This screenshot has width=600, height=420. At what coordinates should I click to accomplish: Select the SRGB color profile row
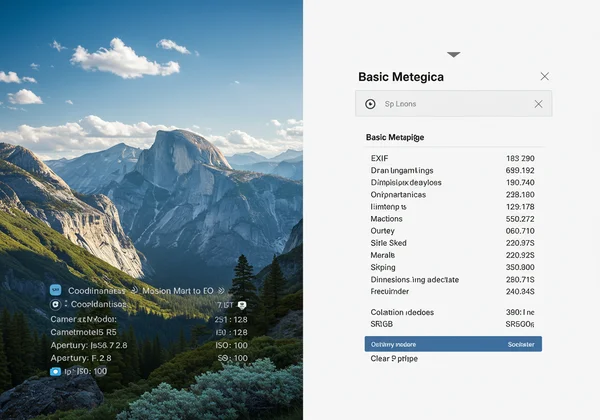click(x=453, y=324)
